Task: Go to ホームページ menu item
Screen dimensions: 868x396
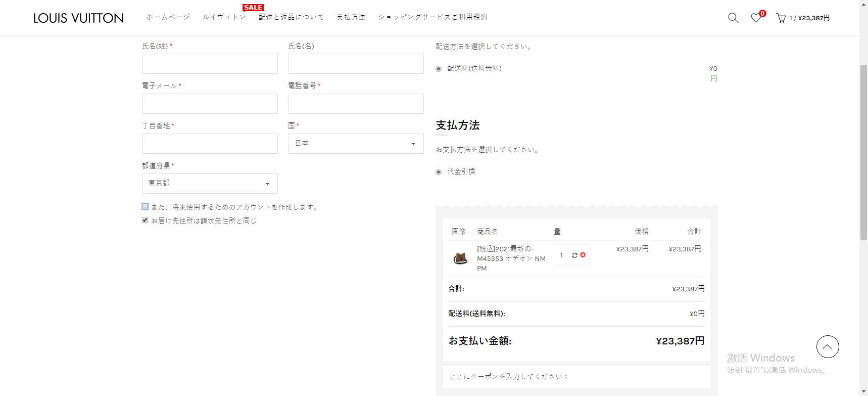Action: 168,17
